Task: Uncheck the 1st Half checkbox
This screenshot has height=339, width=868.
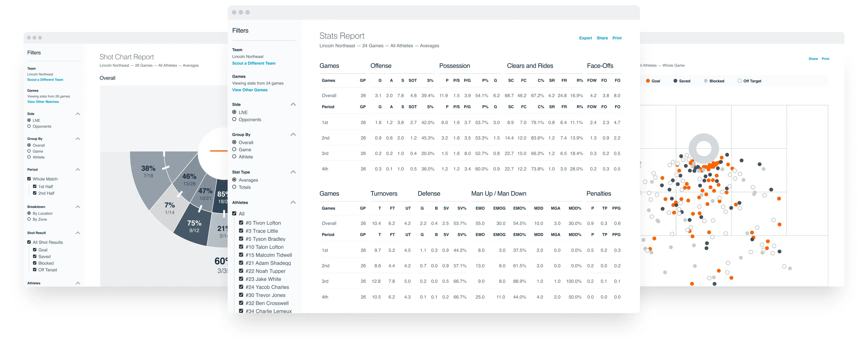Action: pyautogui.click(x=35, y=186)
